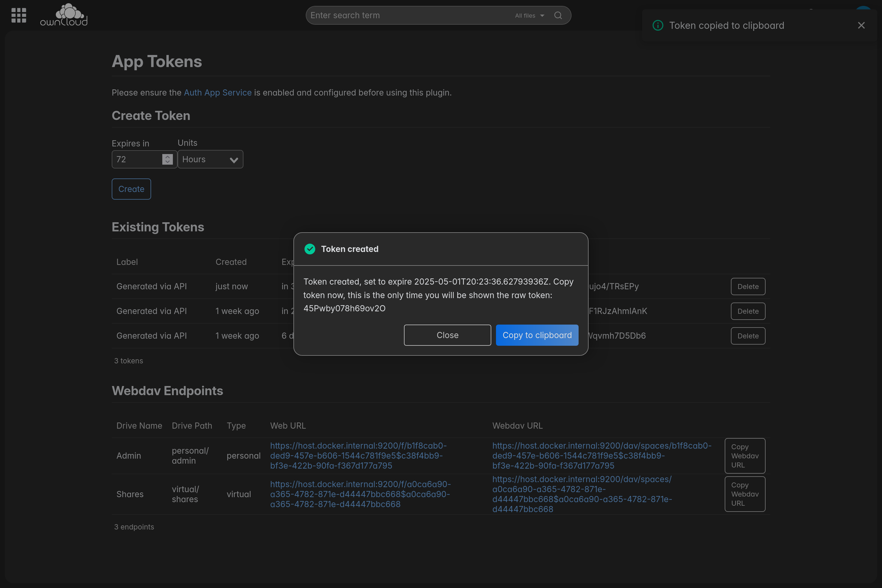Click the Label column header
Viewport: 882px width, 588px height.
click(x=127, y=262)
